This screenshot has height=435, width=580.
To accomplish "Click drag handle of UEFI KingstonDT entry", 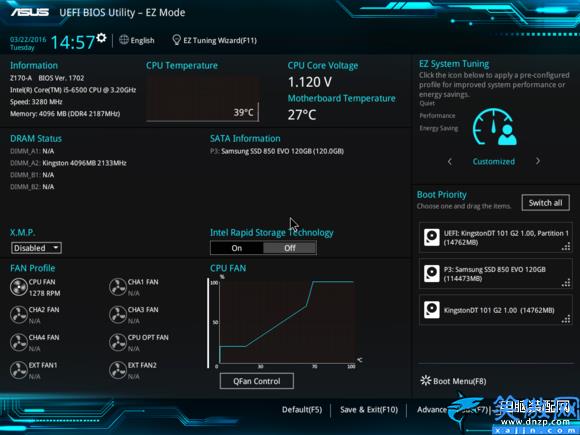I will pyautogui.click(x=566, y=247).
